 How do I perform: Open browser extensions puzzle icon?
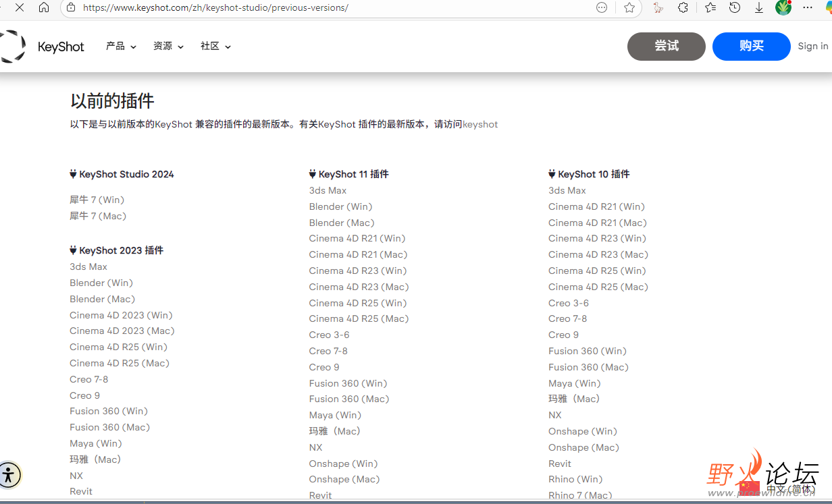pos(683,7)
